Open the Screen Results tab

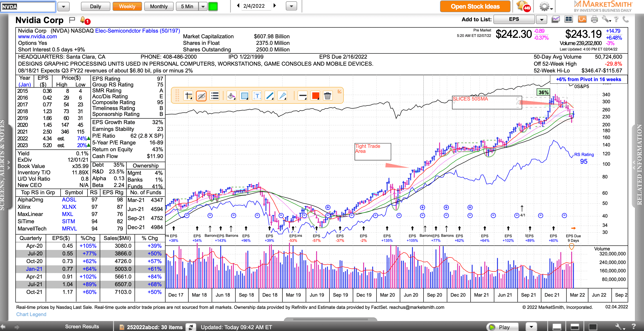[x=82, y=327]
